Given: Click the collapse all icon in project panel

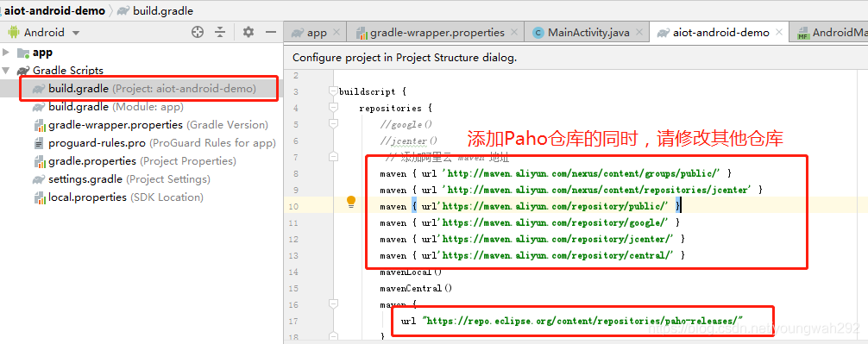Looking at the screenshot, I should pos(220,32).
